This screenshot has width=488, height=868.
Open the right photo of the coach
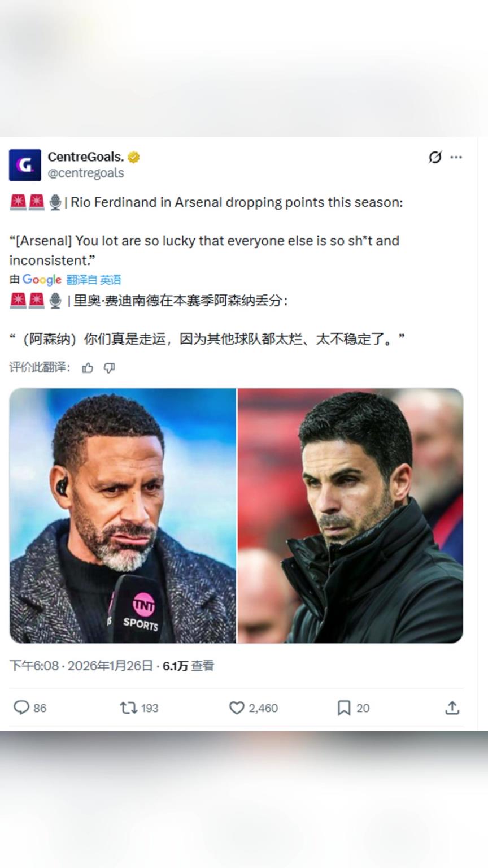pos(350,515)
